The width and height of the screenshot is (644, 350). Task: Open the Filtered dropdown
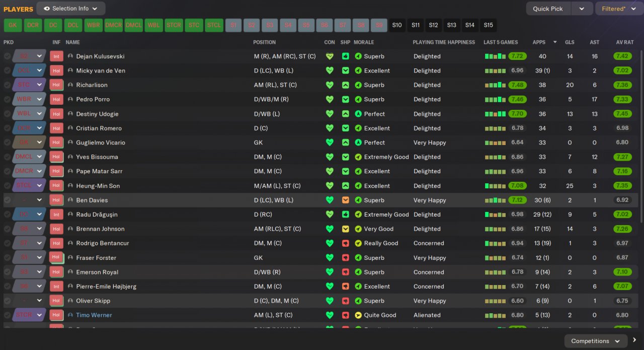(x=619, y=9)
